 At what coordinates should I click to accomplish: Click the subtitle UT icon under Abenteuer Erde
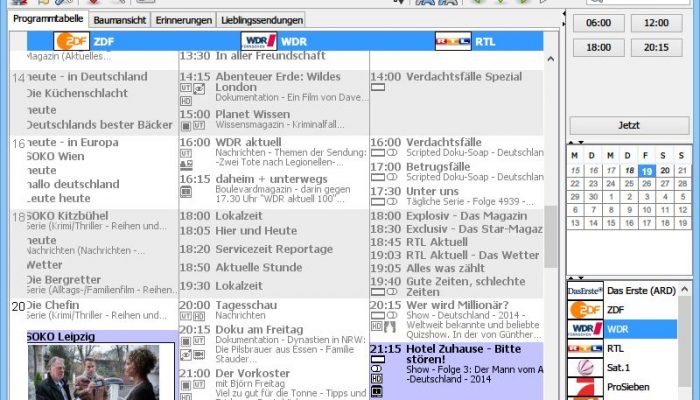186,88
